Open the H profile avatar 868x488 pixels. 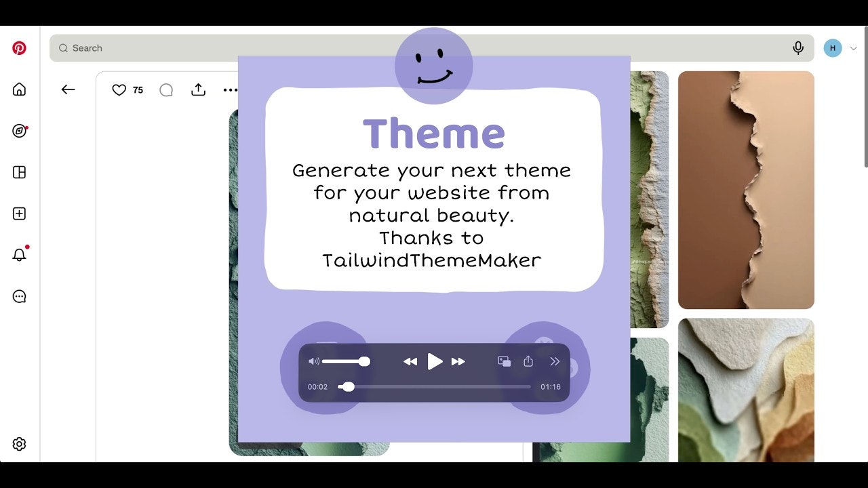[833, 48]
